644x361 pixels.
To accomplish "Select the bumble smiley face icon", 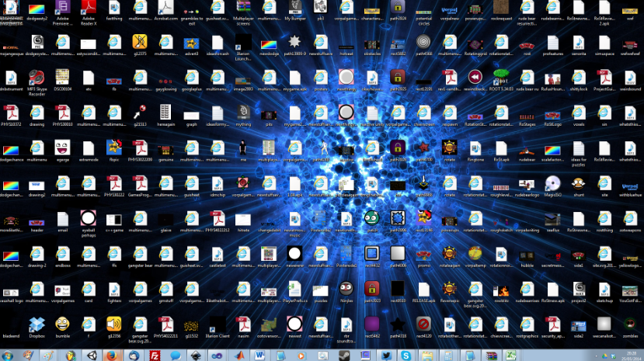I will coord(62,325).
